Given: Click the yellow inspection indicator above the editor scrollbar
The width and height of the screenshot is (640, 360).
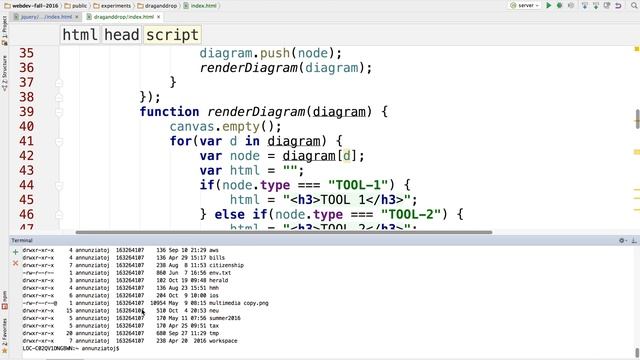Looking at the screenshot, I should coord(636,49).
